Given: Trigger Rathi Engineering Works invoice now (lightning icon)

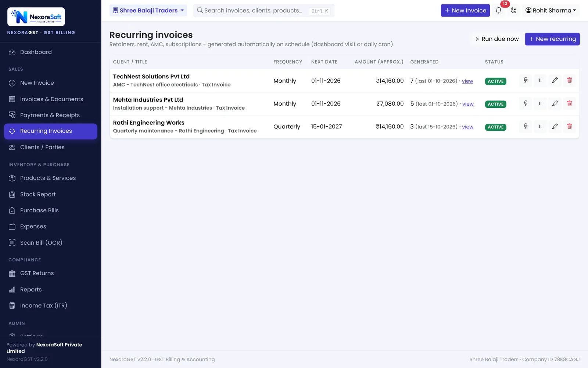Looking at the screenshot, I should tap(526, 127).
